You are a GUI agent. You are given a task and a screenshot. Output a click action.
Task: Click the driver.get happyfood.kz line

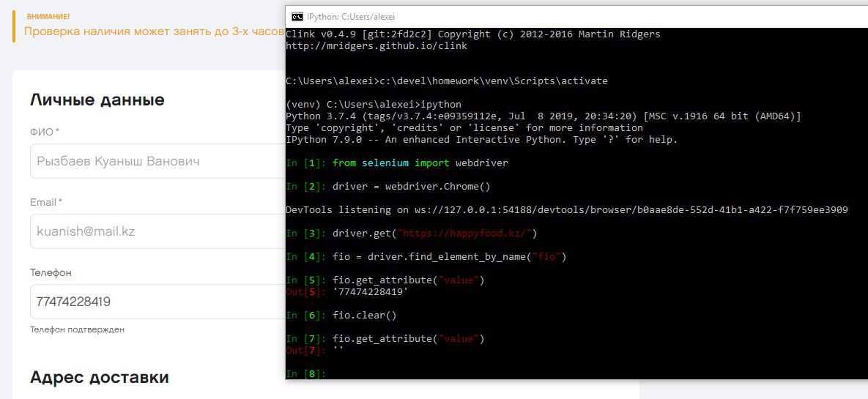coord(412,234)
